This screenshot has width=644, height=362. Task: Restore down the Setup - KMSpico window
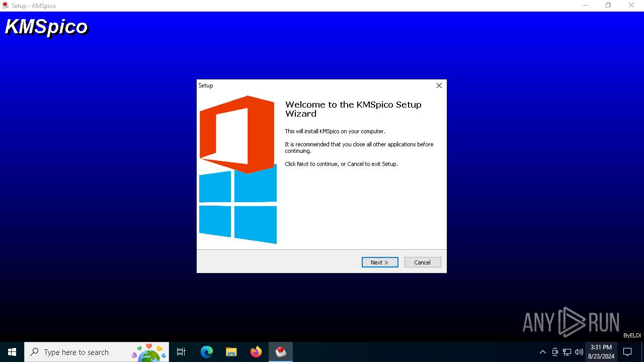click(x=608, y=6)
